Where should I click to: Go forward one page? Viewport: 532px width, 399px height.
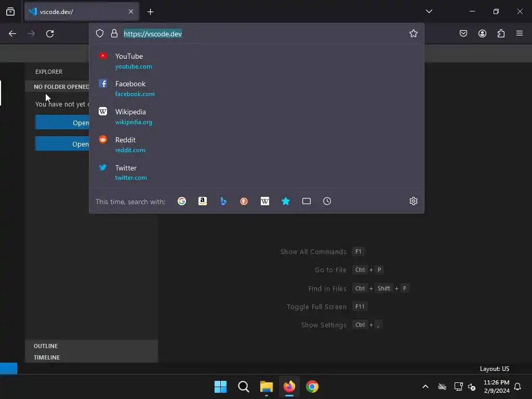point(31,34)
